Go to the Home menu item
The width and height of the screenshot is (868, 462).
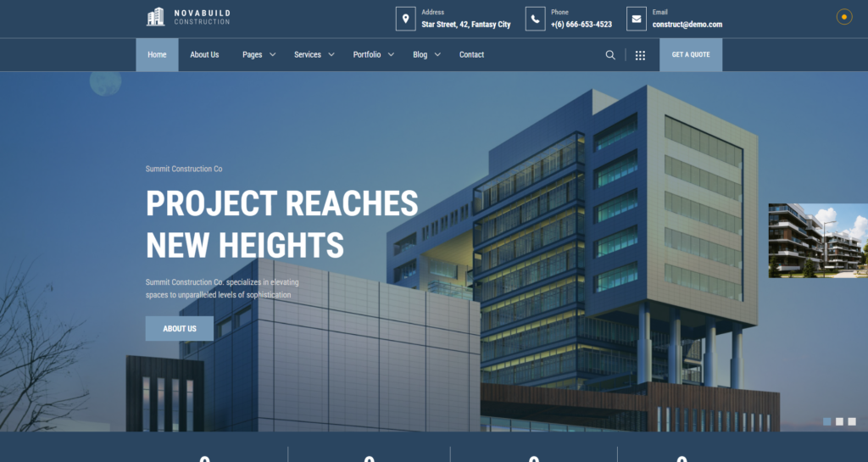click(x=157, y=55)
